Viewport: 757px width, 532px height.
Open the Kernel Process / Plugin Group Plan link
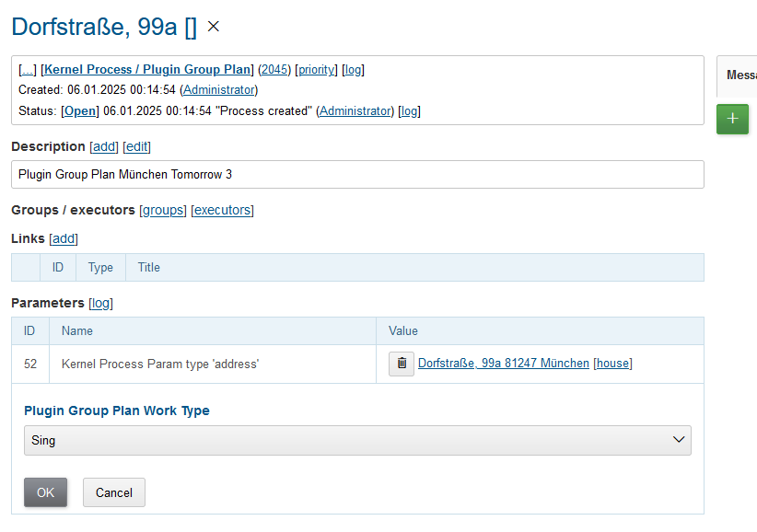[x=147, y=69]
